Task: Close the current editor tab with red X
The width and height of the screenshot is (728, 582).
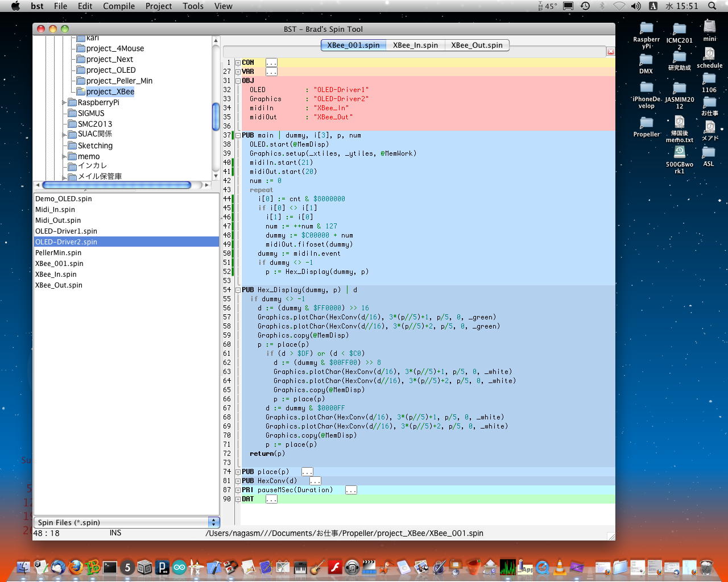Action: click(x=610, y=52)
